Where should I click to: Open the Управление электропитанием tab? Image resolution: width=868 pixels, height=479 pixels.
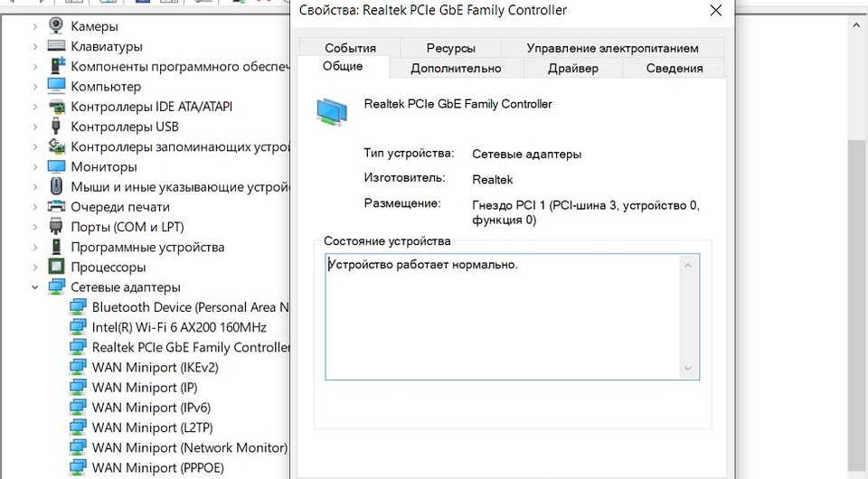point(612,48)
